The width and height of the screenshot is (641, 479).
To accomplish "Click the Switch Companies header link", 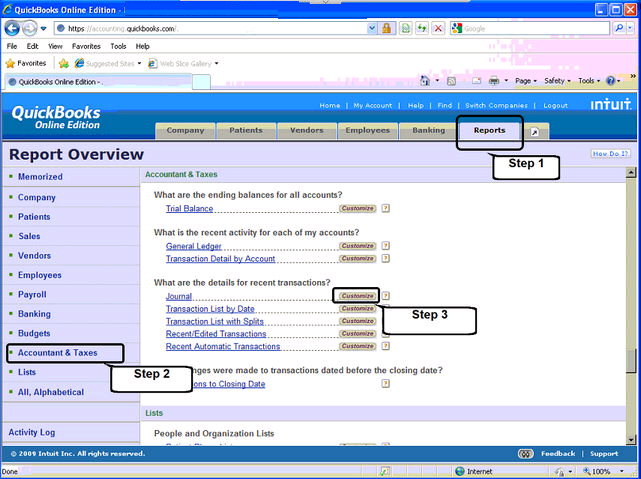I will click(496, 105).
